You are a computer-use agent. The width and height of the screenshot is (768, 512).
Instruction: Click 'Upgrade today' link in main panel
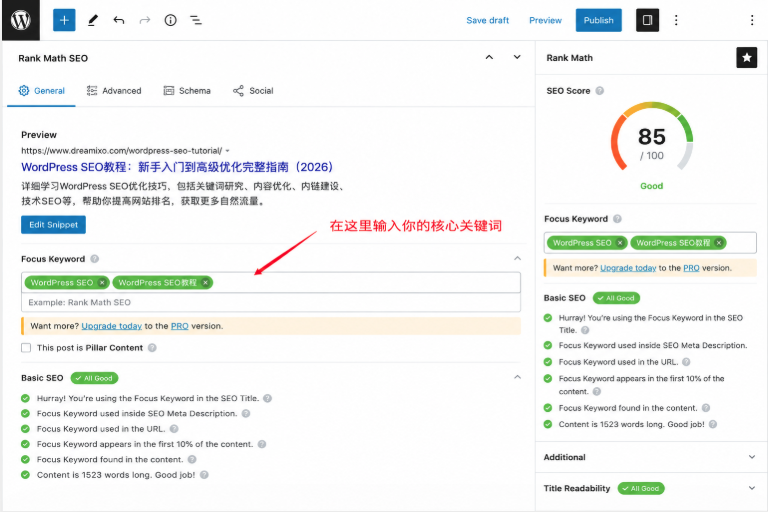(x=112, y=326)
